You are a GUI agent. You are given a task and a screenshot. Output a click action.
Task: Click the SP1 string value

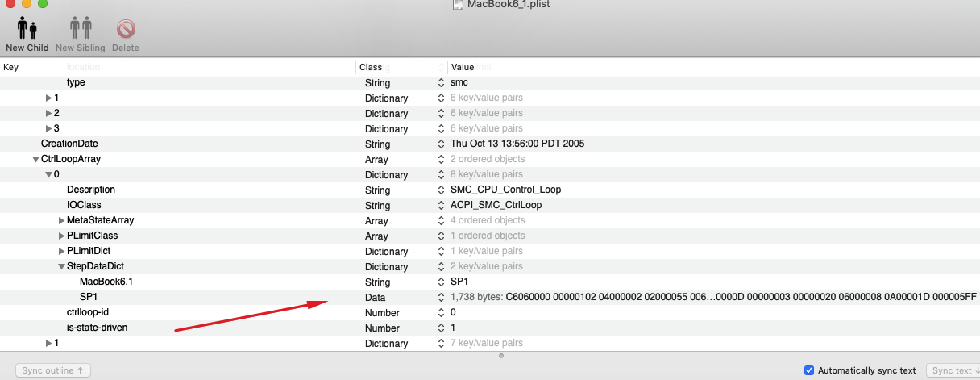pyautogui.click(x=459, y=282)
